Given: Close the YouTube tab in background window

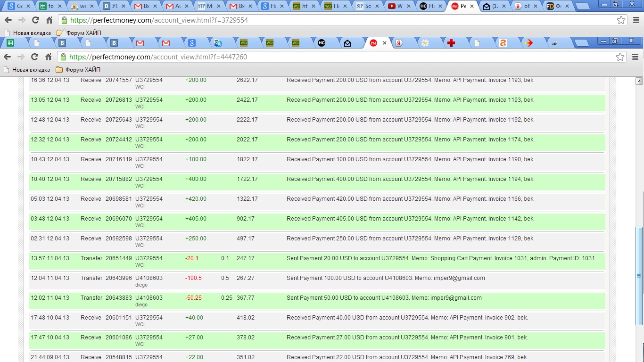Looking at the screenshot, I should pos(408,7).
